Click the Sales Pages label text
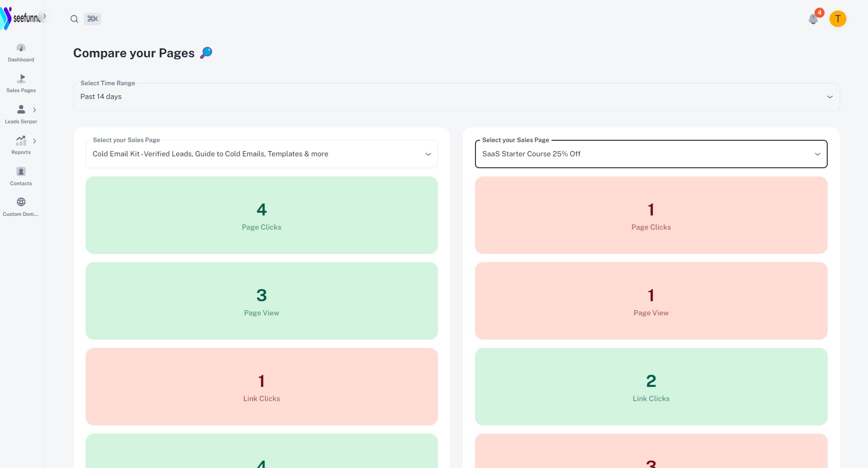Viewport: 868px width, 468px height. coord(21,90)
